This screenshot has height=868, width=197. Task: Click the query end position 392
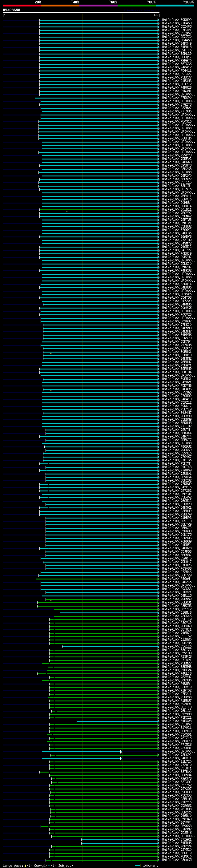coord(155,15)
